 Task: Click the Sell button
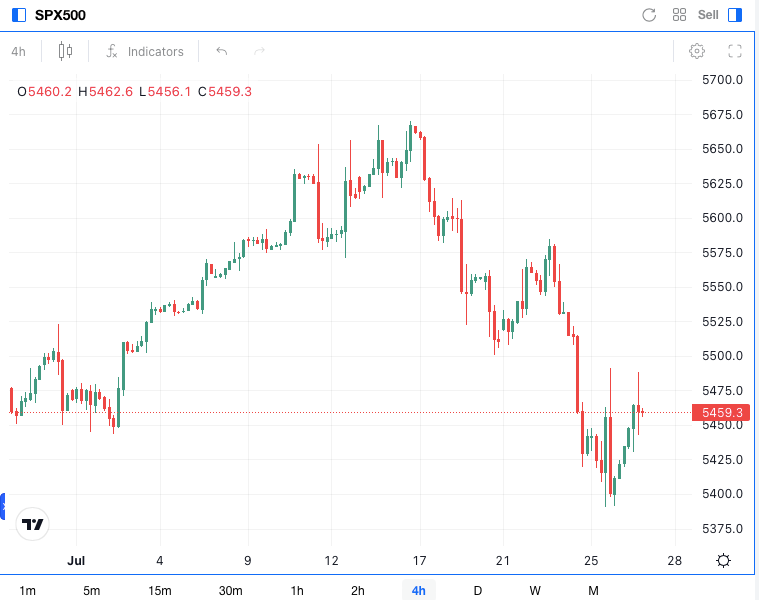[708, 15]
